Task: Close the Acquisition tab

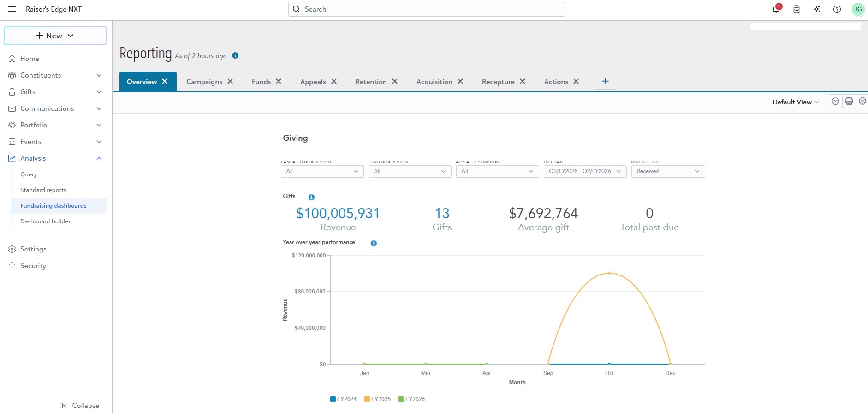Action: point(460,81)
